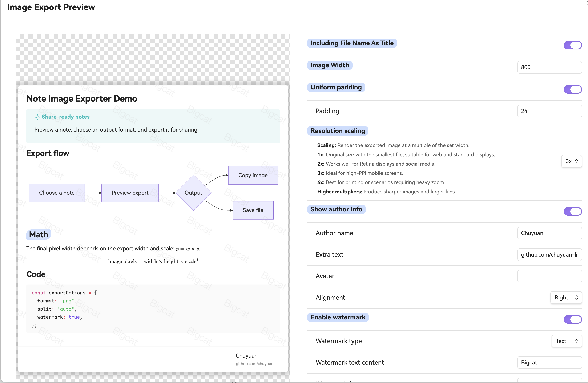The width and height of the screenshot is (588, 383).
Task: Toggle the Show author info switch
Action: click(x=572, y=211)
